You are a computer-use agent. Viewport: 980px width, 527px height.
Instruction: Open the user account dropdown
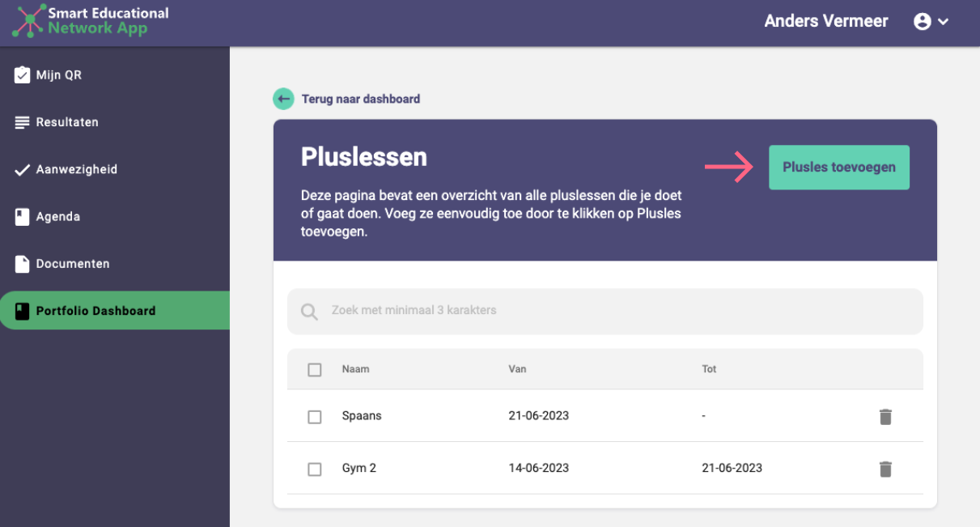click(x=931, y=22)
